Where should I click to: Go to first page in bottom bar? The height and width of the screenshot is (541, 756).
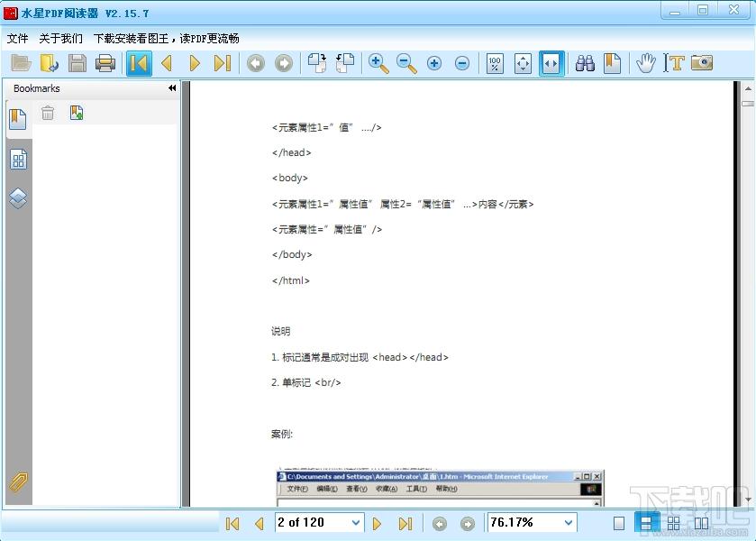point(232,524)
